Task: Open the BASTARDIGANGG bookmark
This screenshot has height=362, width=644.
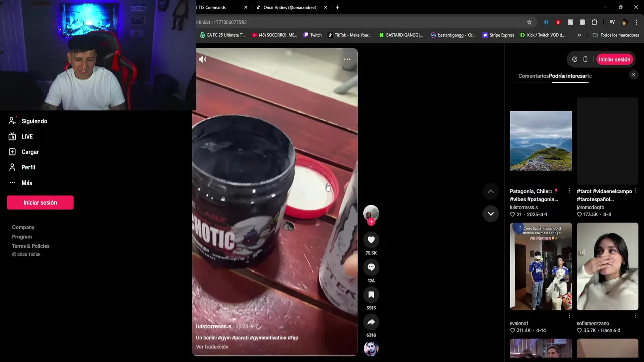Action: tap(401, 35)
